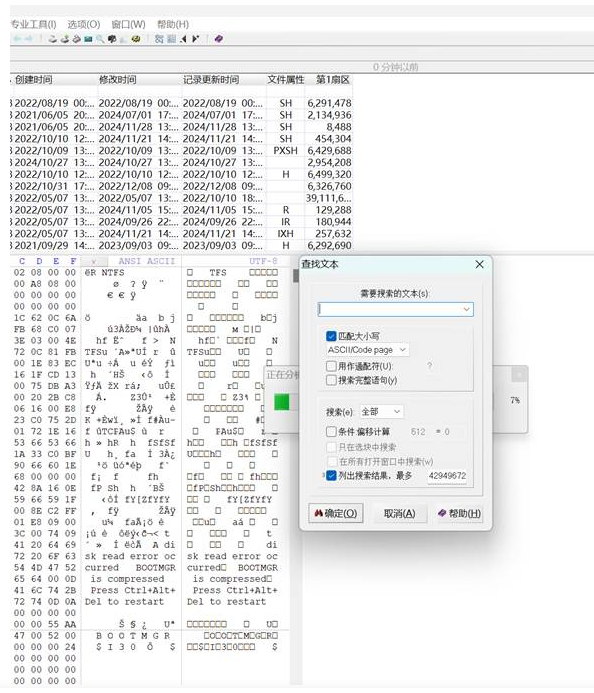Click 'Del to restart' in ANSI ASCII column
The image size is (594, 693).
pos(124,602)
